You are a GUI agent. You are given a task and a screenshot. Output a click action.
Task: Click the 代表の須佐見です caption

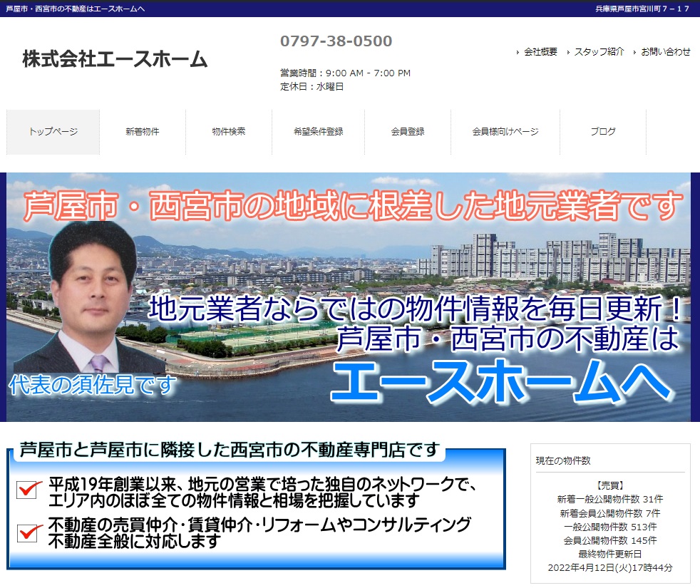click(93, 385)
